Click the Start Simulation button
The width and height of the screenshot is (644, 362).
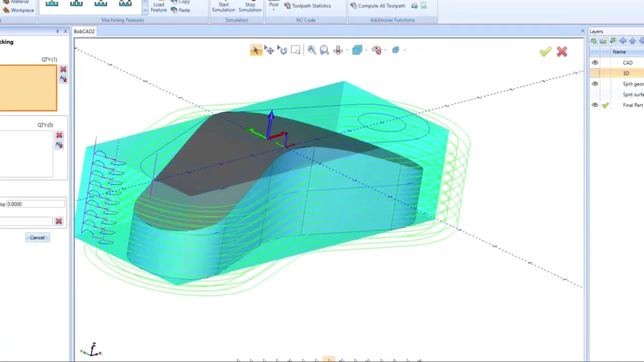point(223,7)
